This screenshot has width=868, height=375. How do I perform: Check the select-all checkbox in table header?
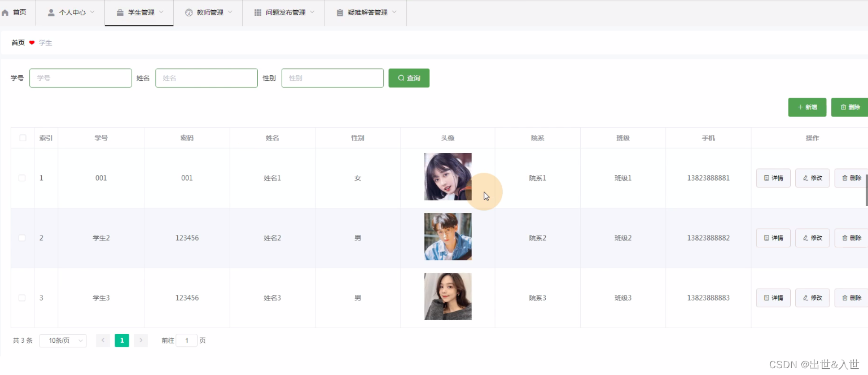pos(22,137)
